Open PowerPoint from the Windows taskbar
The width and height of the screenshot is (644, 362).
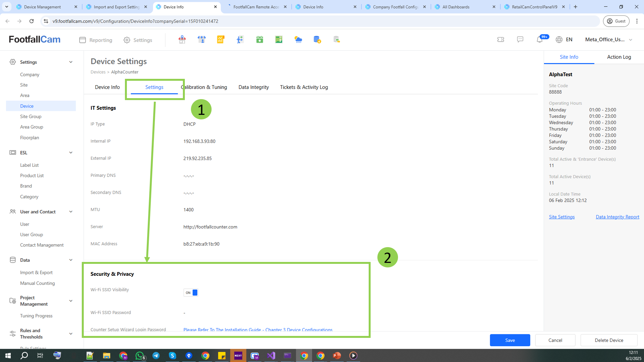click(x=337, y=356)
